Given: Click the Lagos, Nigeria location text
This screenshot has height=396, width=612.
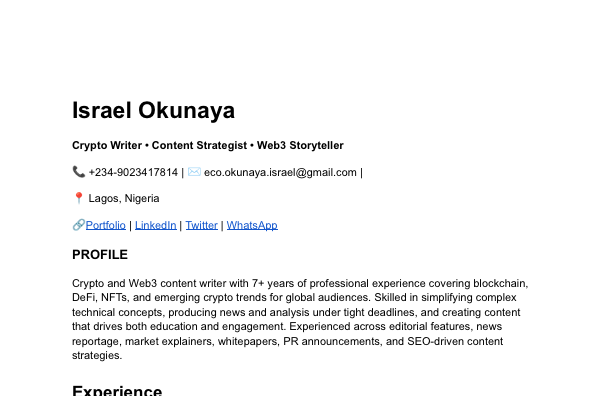Looking at the screenshot, I should 124,199.
